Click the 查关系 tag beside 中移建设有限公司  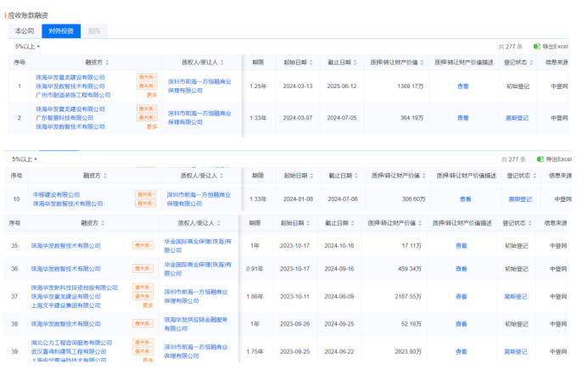145,194
